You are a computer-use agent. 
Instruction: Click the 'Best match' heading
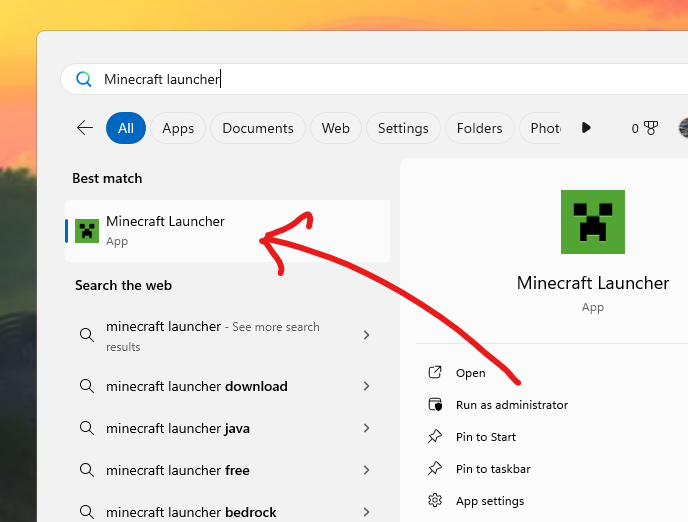pyautogui.click(x=107, y=179)
